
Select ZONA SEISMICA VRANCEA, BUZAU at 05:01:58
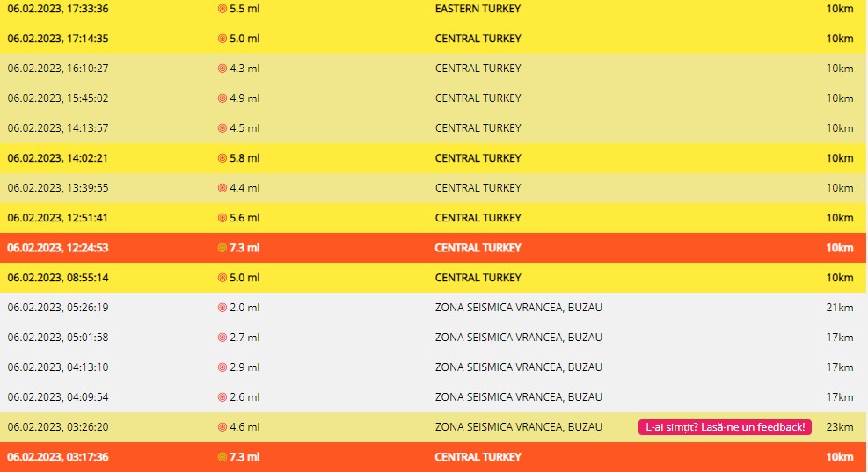tap(518, 338)
